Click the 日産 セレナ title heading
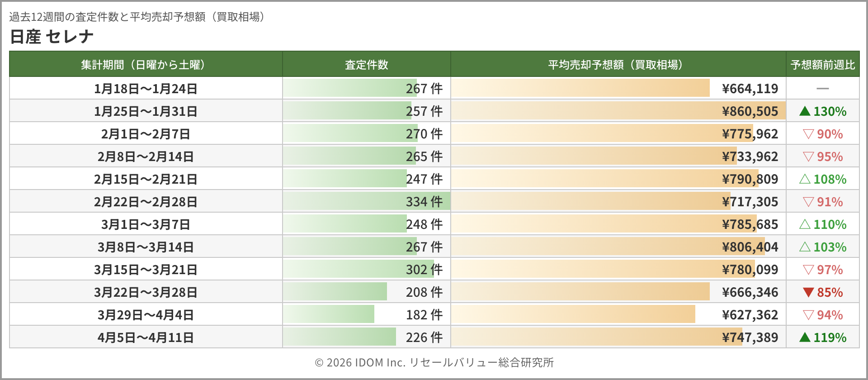Viewport: 868px width, 380px height. click(52, 37)
